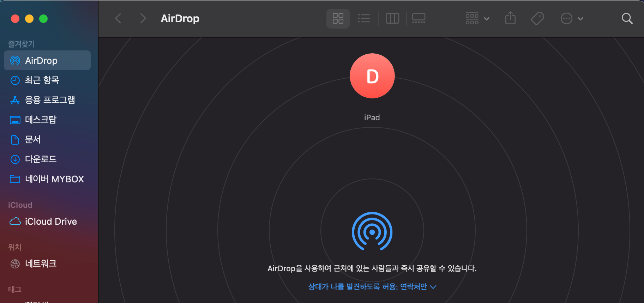The height and width of the screenshot is (303, 644).
Task: Close the Finder window
Action: 15,19
